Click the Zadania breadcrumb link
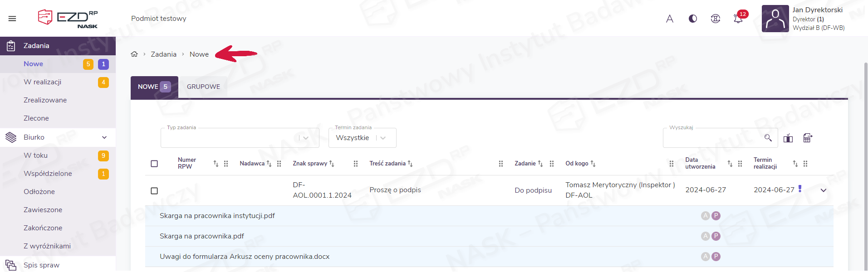 point(163,54)
